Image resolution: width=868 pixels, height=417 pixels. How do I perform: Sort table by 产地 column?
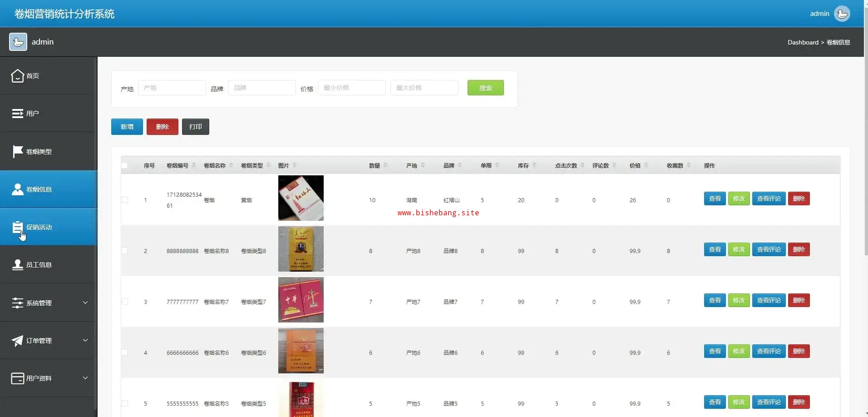pyautogui.click(x=423, y=165)
